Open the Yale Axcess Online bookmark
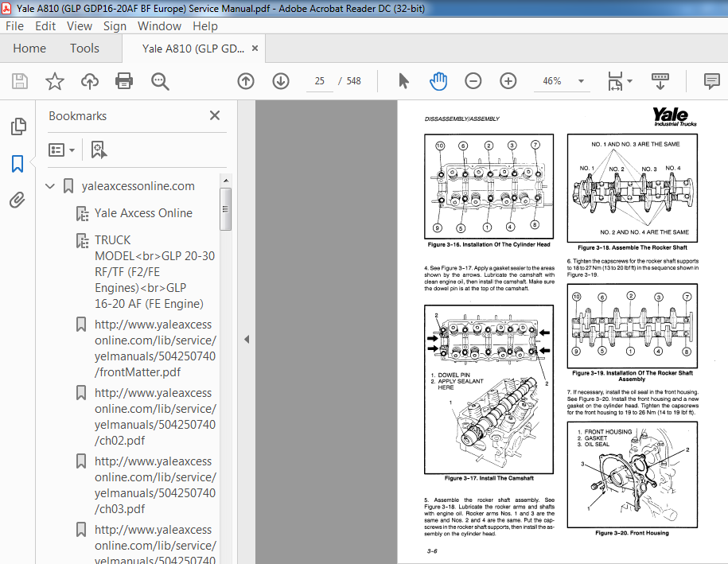Viewport: 728px width, 564px height. pyautogui.click(x=143, y=213)
